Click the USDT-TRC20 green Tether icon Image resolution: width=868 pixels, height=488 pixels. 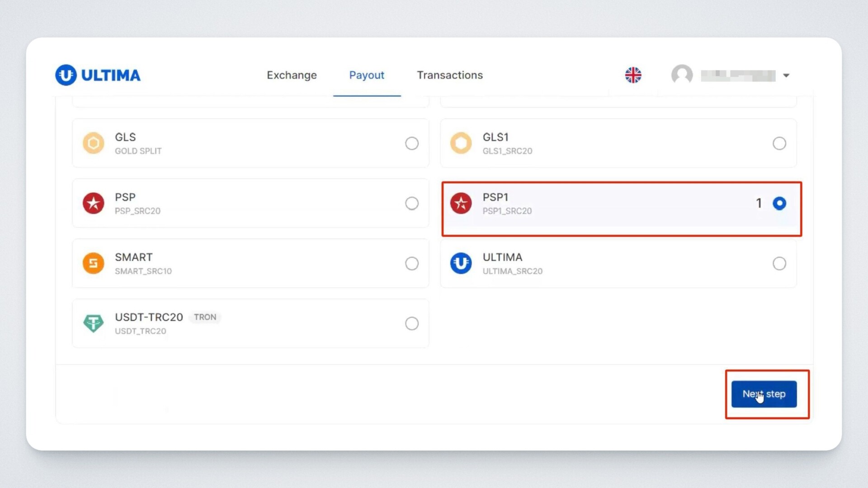pos(94,324)
